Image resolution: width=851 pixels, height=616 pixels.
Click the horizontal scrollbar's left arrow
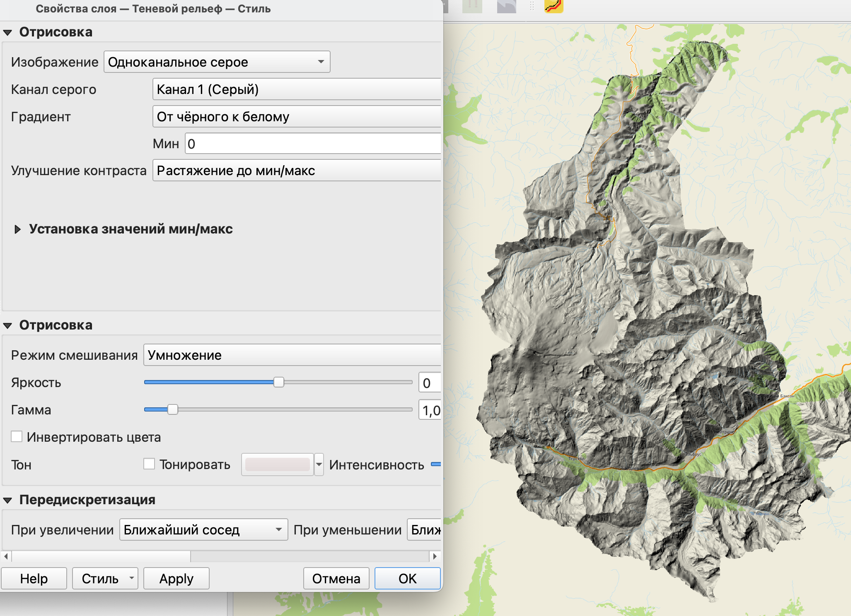(x=6, y=556)
